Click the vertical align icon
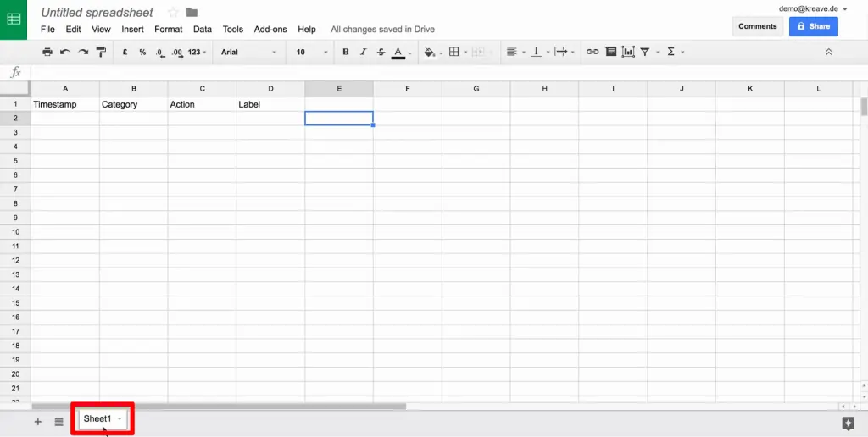The image size is (868, 437). pos(536,52)
